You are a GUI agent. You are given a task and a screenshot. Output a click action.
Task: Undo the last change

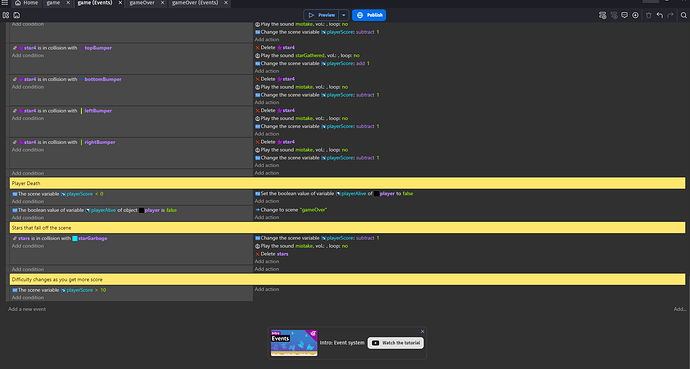[x=660, y=15]
